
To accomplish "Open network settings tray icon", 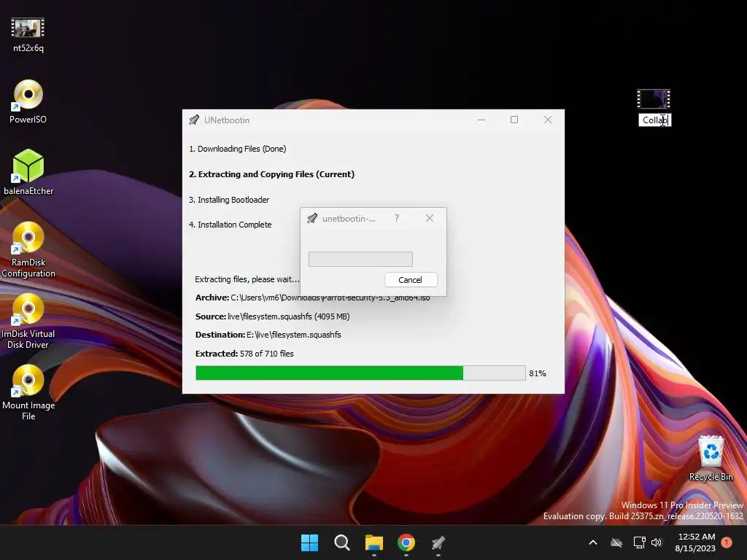I will point(639,542).
